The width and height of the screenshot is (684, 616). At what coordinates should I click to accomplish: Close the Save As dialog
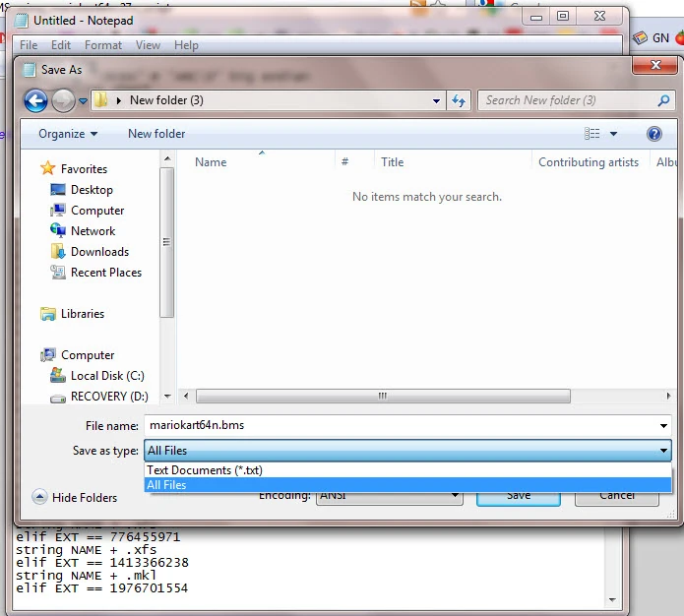655,65
